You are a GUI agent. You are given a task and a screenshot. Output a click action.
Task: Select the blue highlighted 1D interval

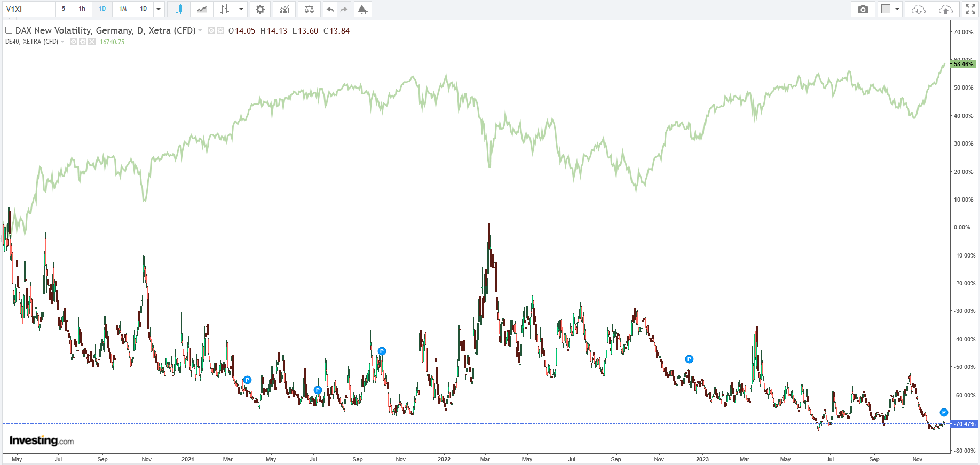pos(102,9)
